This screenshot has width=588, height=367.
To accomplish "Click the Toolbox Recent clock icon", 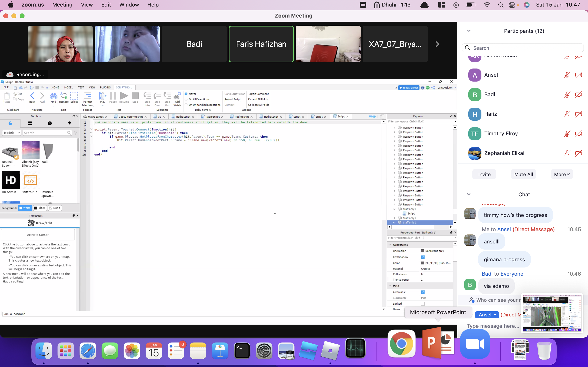I will click(50, 123).
